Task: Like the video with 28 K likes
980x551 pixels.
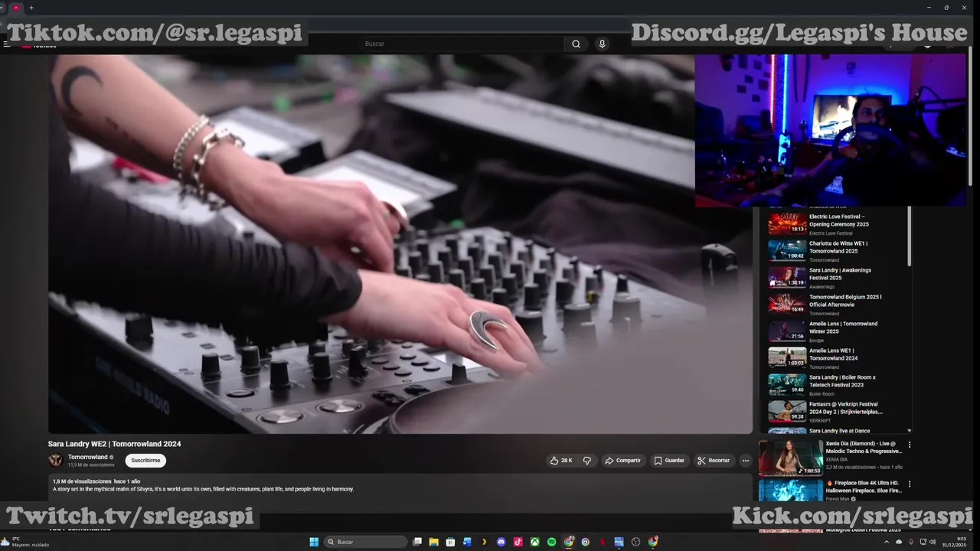Action: pyautogui.click(x=561, y=461)
